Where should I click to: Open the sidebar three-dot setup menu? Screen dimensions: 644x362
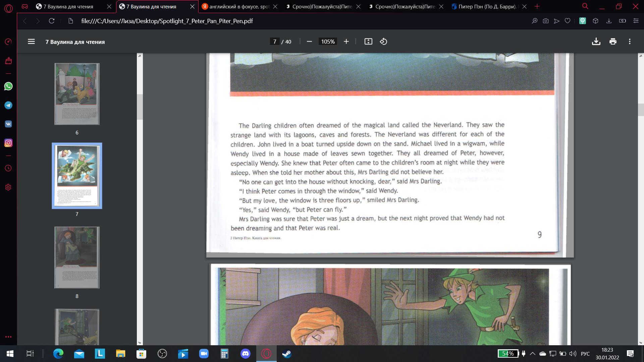click(x=8, y=337)
